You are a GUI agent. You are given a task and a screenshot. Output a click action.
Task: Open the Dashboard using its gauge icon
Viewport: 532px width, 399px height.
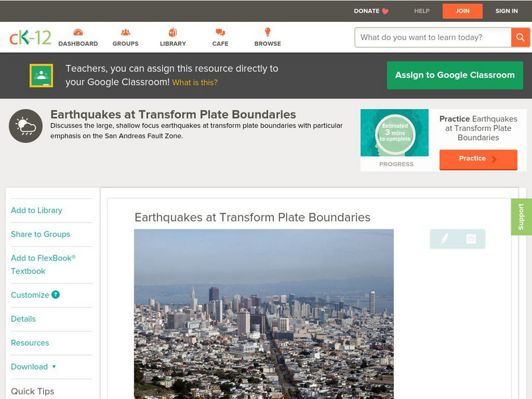click(79, 32)
